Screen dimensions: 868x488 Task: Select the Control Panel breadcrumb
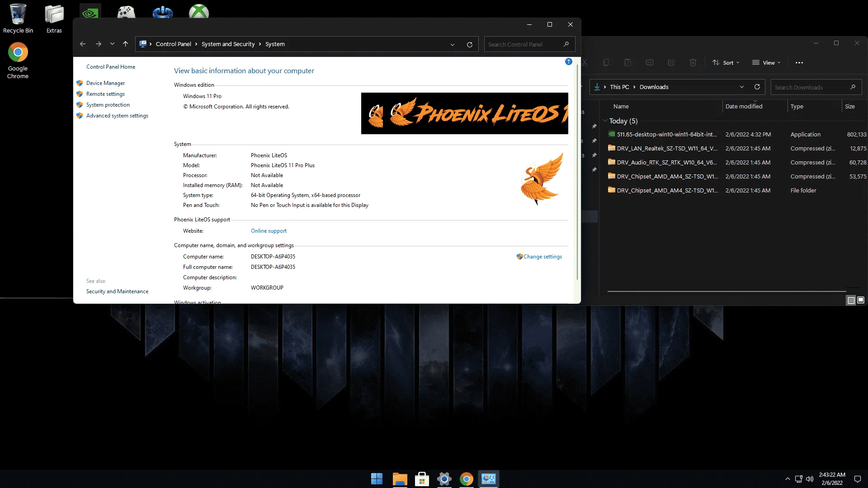[173, 44]
